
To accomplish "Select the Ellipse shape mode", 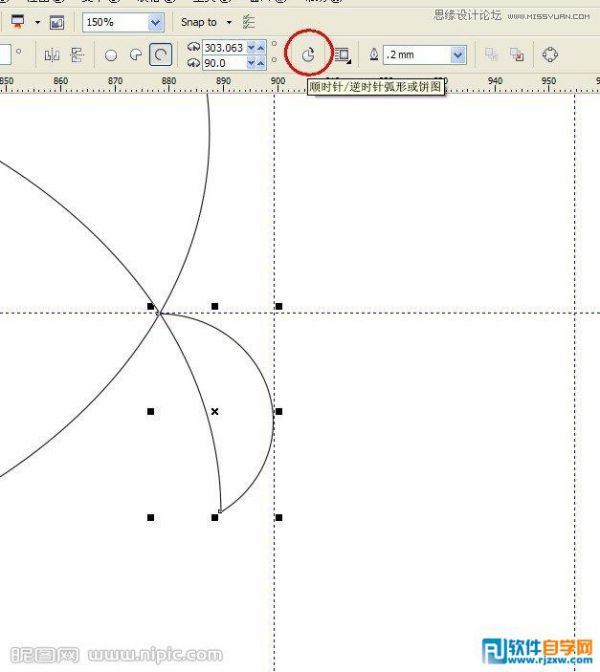I will [111, 55].
